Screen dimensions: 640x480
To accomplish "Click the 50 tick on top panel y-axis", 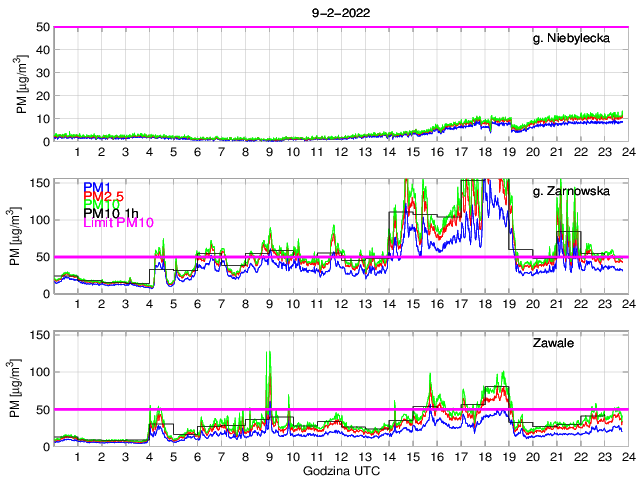I will [x=43, y=27].
